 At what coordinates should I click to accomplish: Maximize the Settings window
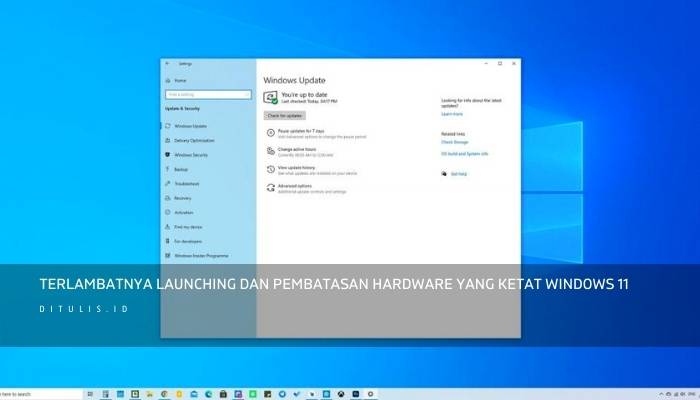(500, 63)
